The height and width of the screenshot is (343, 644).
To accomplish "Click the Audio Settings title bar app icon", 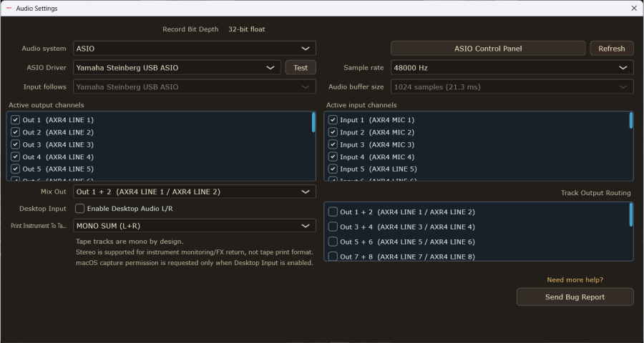I will point(9,8).
